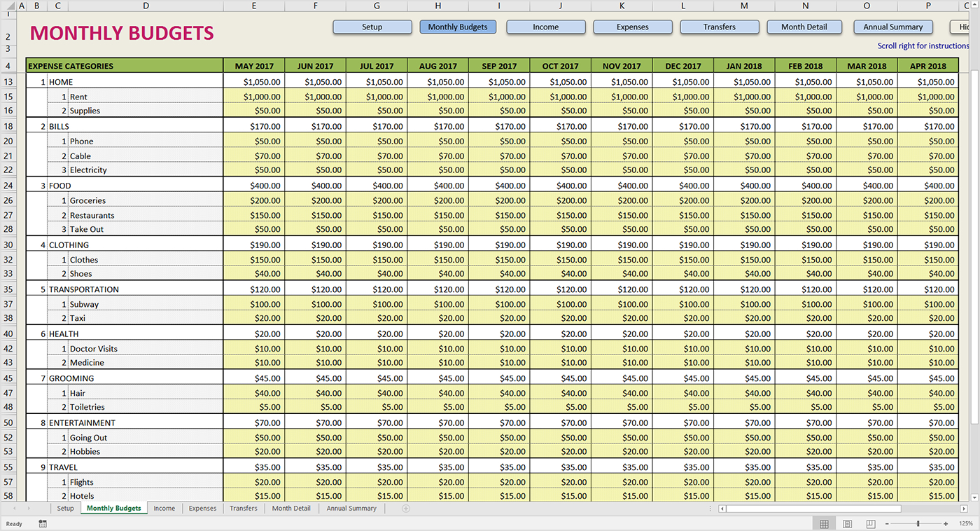This screenshot has width=980, height=531.
Task: Click the zoom out minus icon
Action: click(888, 523)
